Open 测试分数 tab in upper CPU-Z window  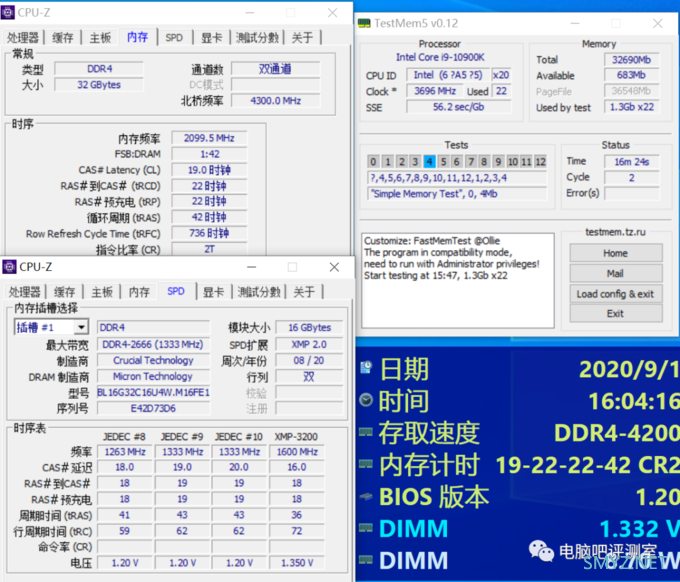point(257,38)
